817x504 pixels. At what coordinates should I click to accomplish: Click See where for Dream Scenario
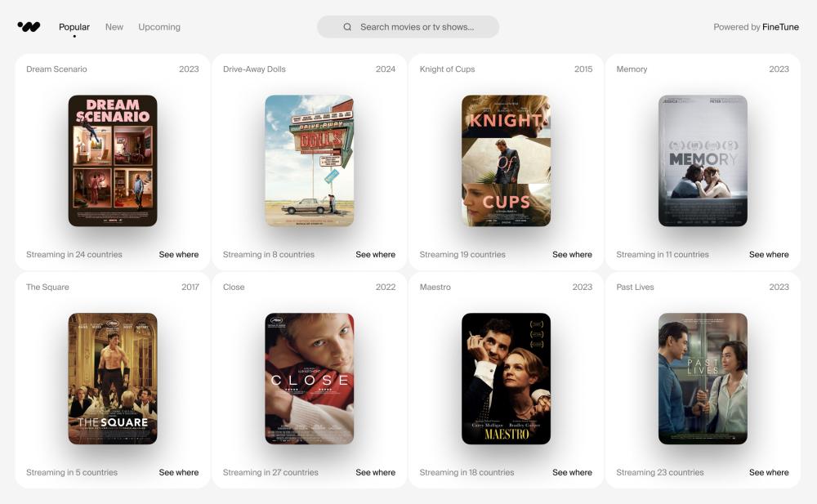179,254
